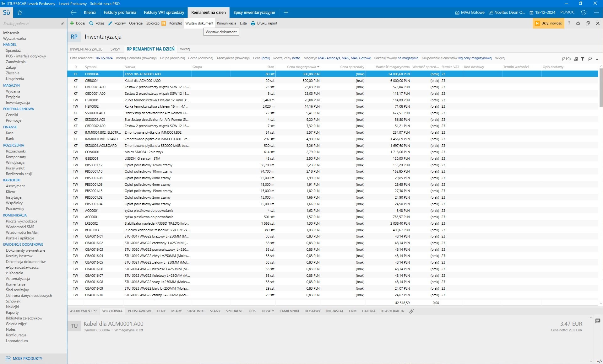Click the Wystaw dokument button
Viewport: 603px width, 364px height.
pyautogui.click(x=199, y=23)
